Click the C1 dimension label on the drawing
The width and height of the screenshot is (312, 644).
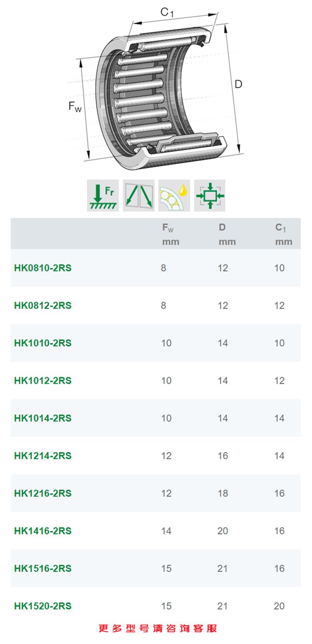point(167,13)
